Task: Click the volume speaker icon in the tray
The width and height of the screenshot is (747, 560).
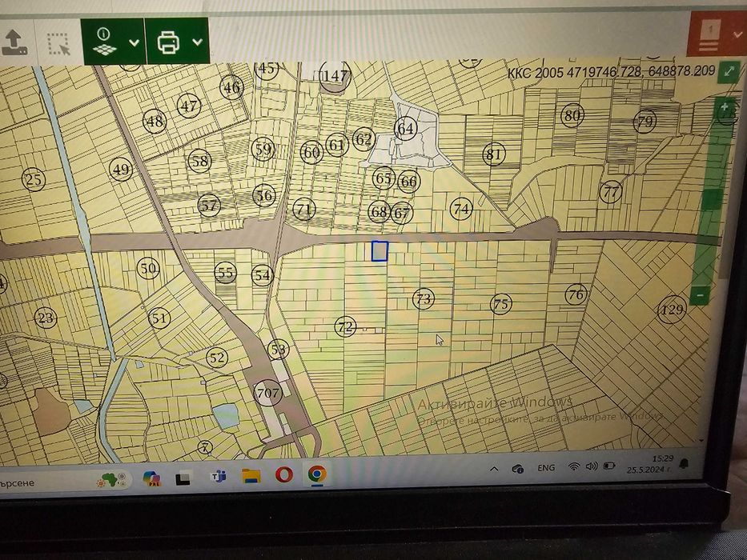Action: 591,466
